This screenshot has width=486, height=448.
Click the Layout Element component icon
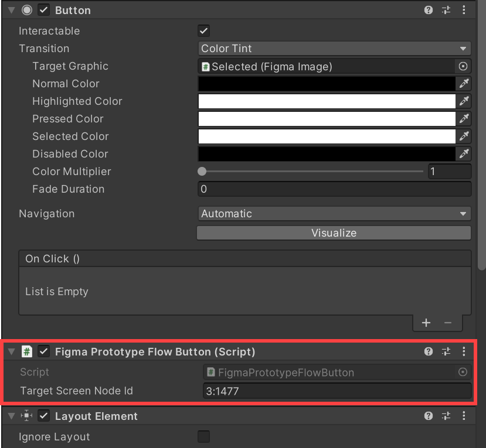26,416
